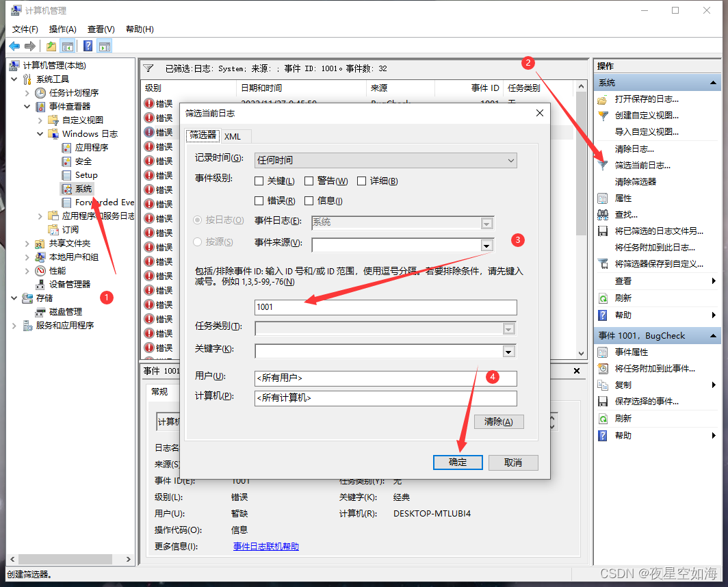728x587 pixels.
Task: Click 复制 action
Action: (x=623, y=385)
